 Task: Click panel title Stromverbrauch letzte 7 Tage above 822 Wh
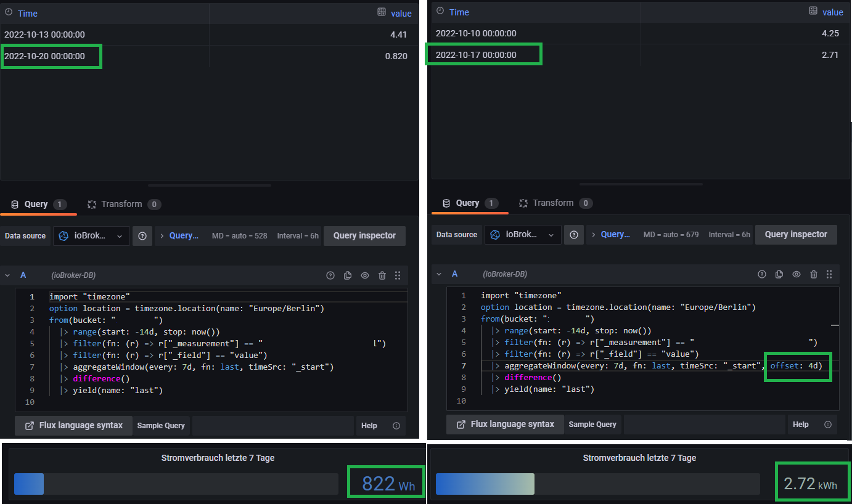(218, 458)
